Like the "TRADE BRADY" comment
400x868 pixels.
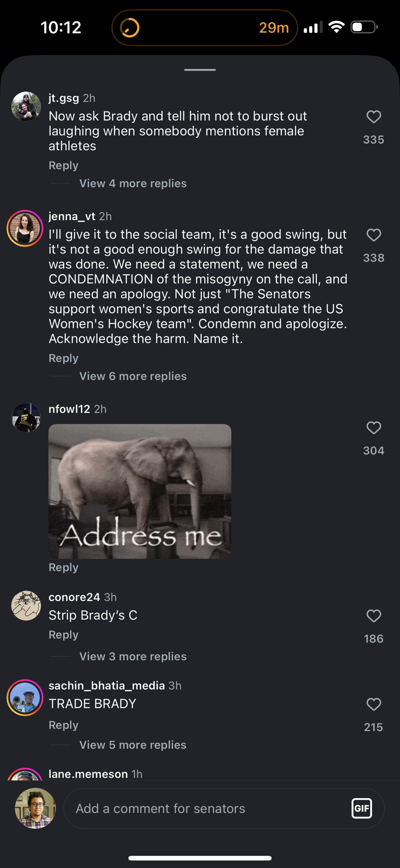374,704
